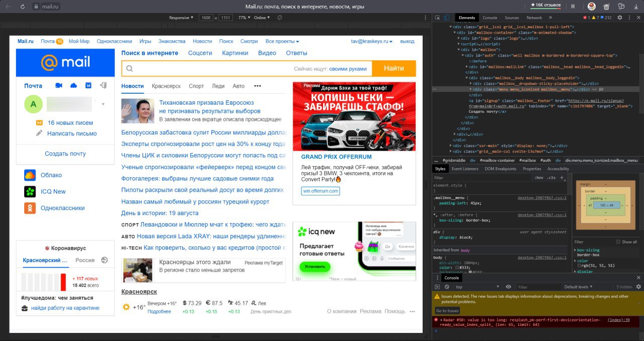This screenshot has height=341, width=644.
Task: Open the Responsive device dropdown
Action: pos(181,18)
